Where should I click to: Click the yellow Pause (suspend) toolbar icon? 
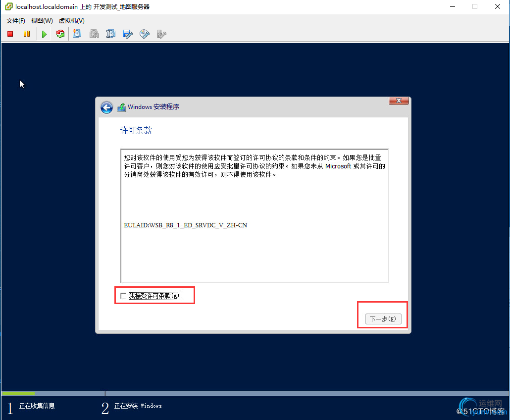coord(27,34)
